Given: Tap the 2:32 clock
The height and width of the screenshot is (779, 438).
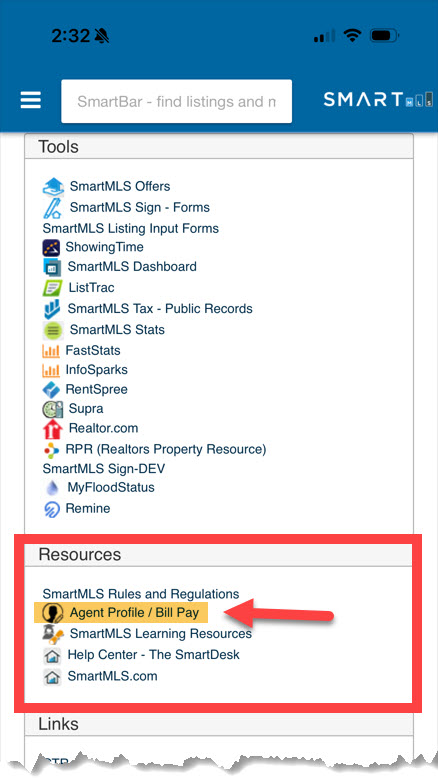Looking at the screenshot, I should [71, 36].
